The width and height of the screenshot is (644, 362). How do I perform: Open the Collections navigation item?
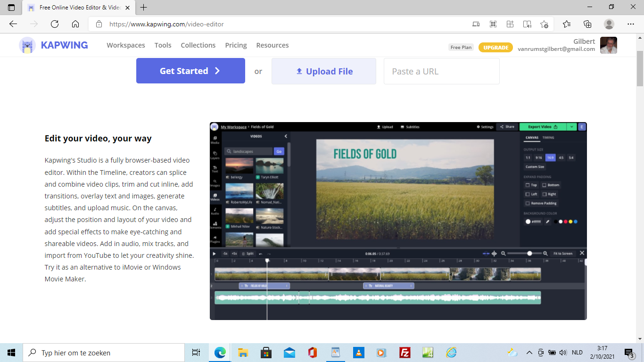[198, 45]
